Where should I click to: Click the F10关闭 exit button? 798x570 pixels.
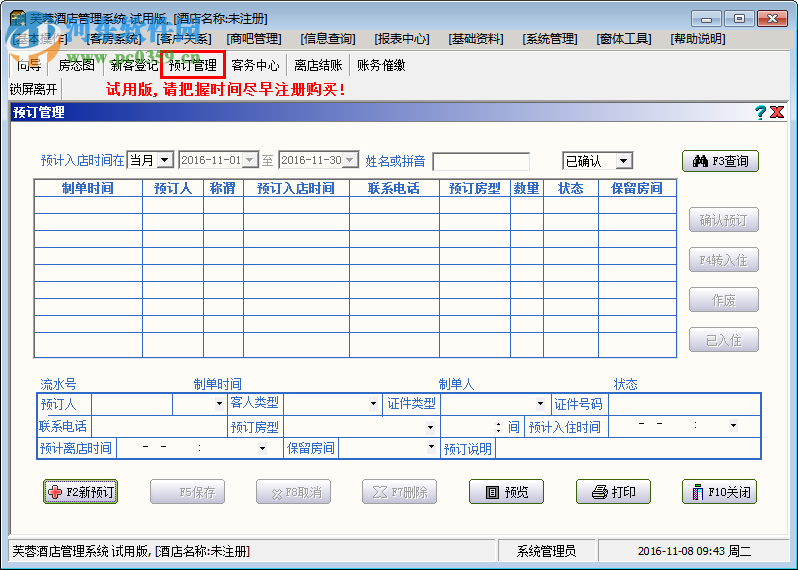[720, 492]
